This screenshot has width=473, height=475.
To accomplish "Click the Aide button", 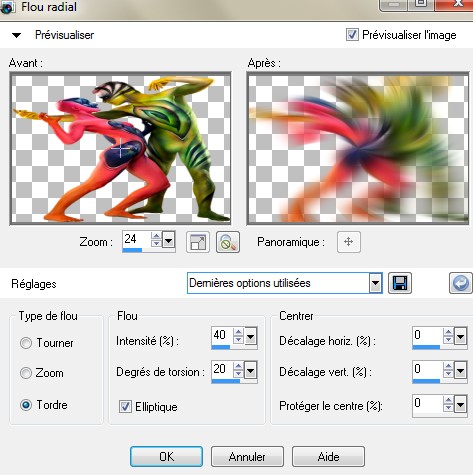I will 328,456.
